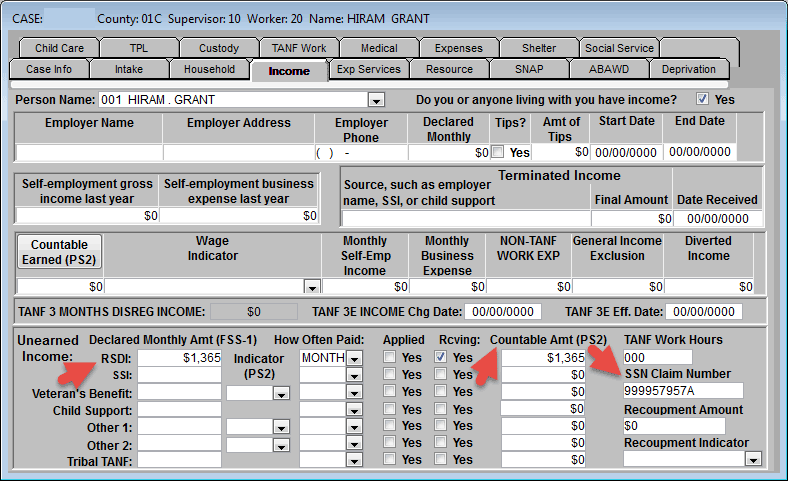Open Child Support How Often Paid dropdown
Image resolution: width=788 pixels, height=481 pixels.
[354, 410]
